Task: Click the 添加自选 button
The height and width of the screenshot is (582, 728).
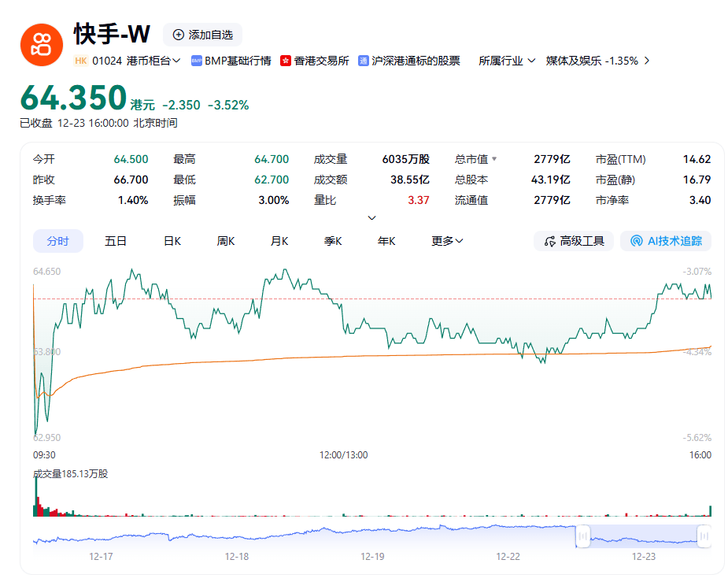Action: tap(203, 34)
